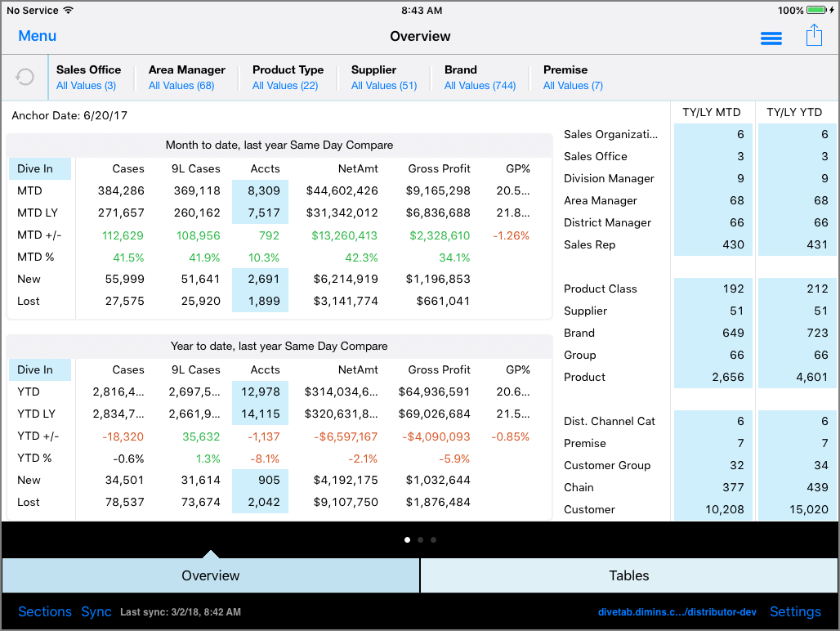Open the Sections panel
Viewport: 840px width, 631px height.
click(x=45, y=611)
